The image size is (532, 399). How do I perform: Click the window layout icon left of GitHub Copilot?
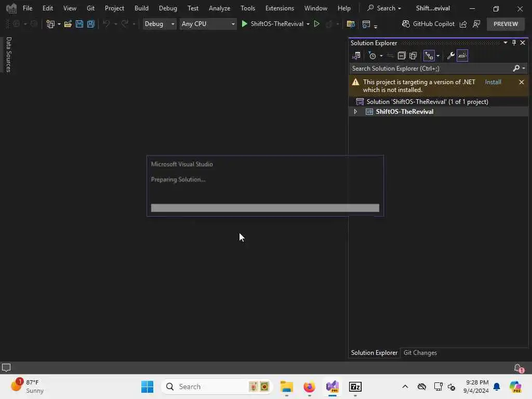click(x=366, y=24)
